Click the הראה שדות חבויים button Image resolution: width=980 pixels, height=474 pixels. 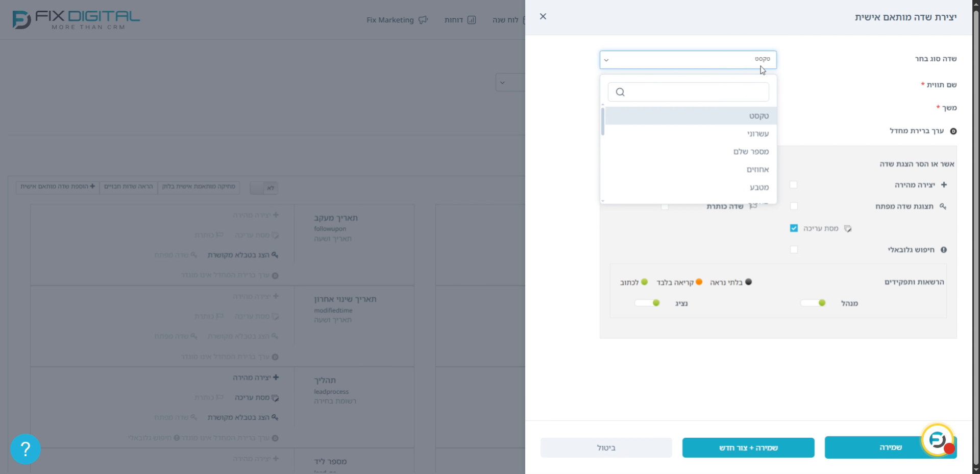(129, 187)
